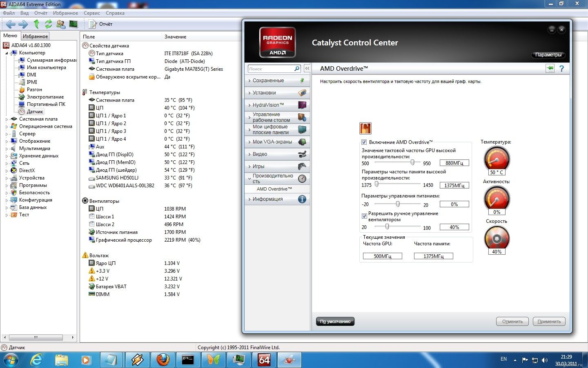Image resolution: width=588 pixels, height=368 pixels.
Task: Click the refresh icon in AIDA64 toolbar
Action: [49, 24]
